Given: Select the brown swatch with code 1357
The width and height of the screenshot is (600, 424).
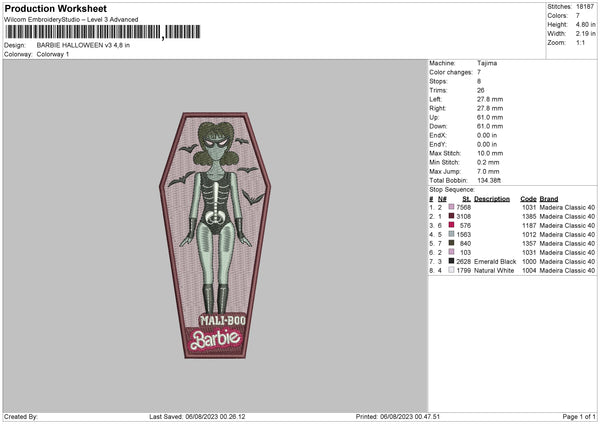Looking at the screenshot, I should tap(452, 243).
